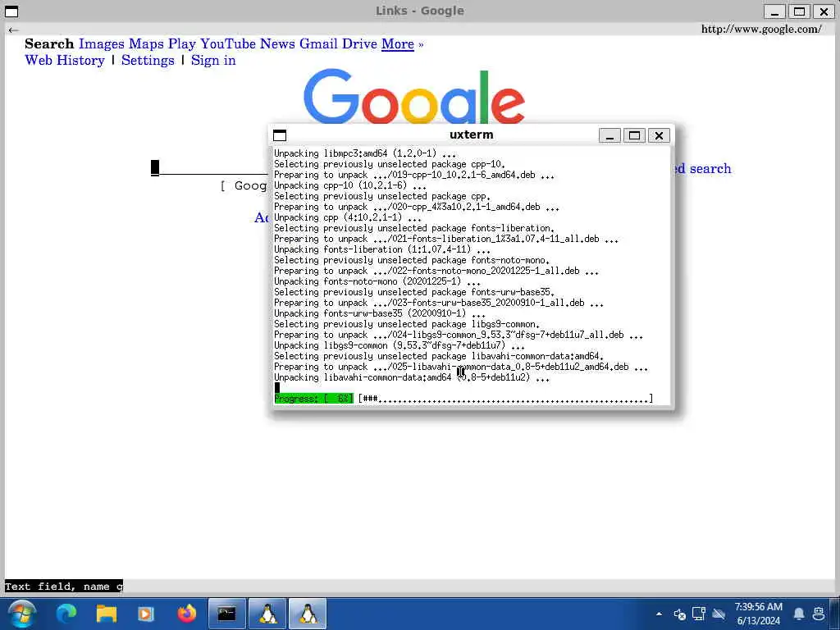The image size is (840, 630).
Task: Close the uxterm terminal window
Action: point(659,135)
